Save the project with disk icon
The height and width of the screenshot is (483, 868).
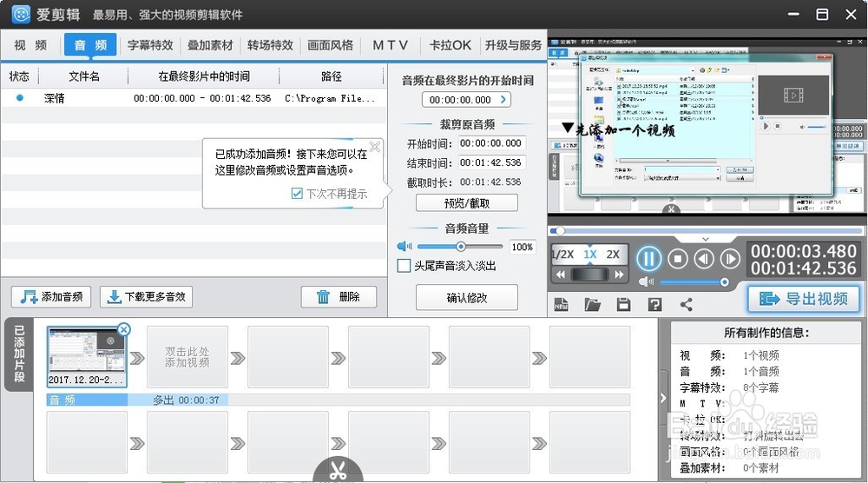[x=624, y=304]
